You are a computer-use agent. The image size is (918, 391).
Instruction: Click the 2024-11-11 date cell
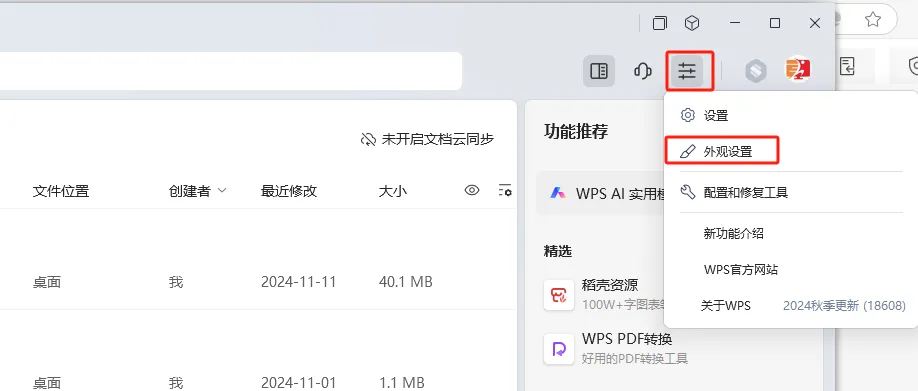pyautogui.click(x=299, y=282)
